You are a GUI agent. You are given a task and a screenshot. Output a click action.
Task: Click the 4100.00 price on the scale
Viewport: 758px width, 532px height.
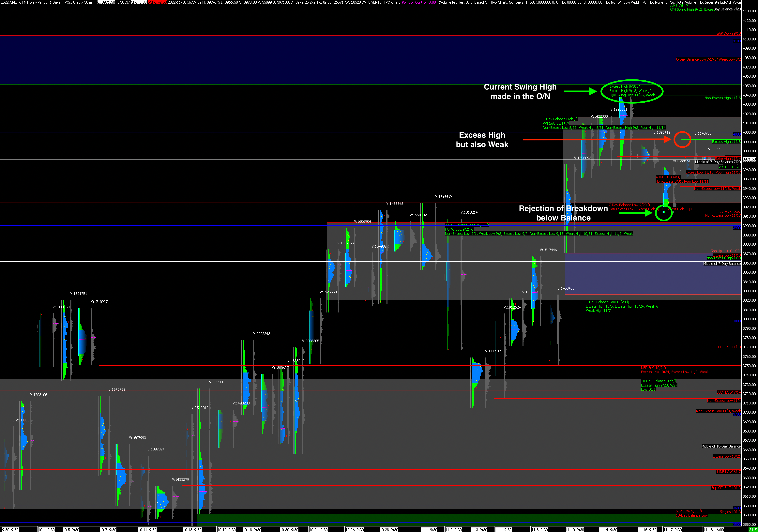click(749, 39)
